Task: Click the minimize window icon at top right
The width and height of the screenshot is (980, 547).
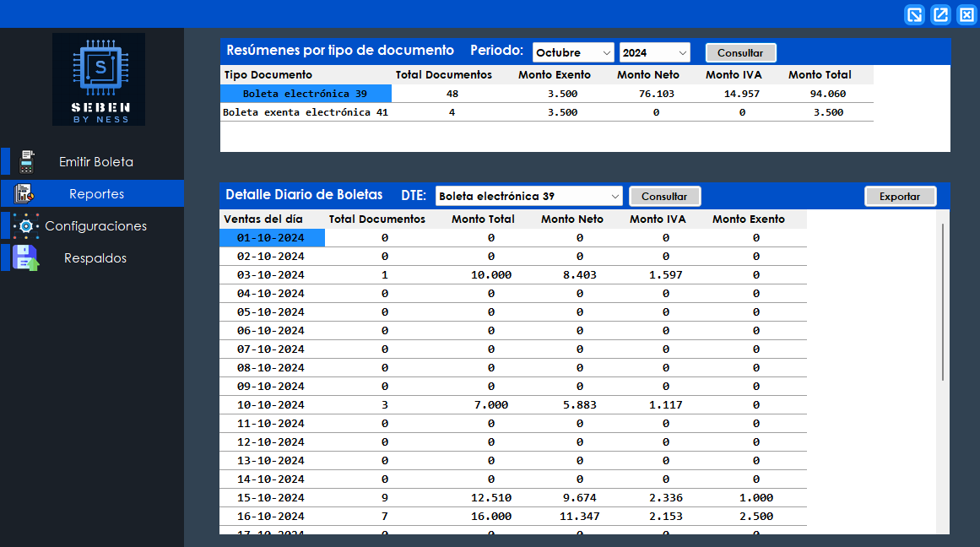Action: pos(914,14)
